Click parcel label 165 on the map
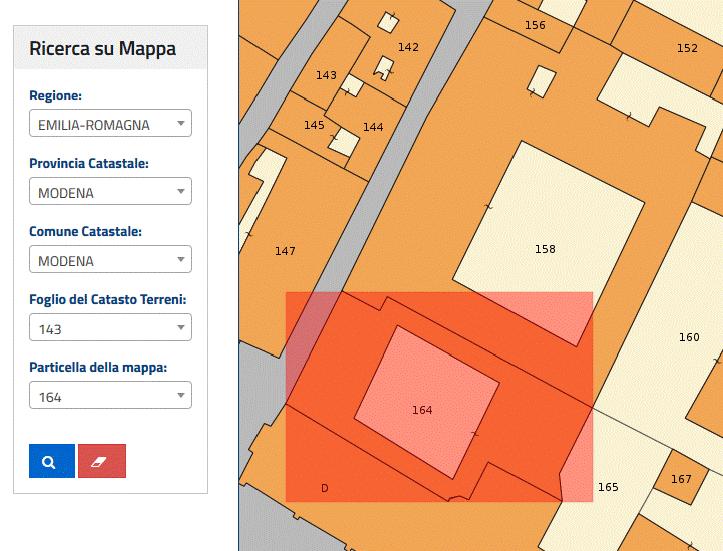Viewport: 723px width, 551px height. pos(608,487)
